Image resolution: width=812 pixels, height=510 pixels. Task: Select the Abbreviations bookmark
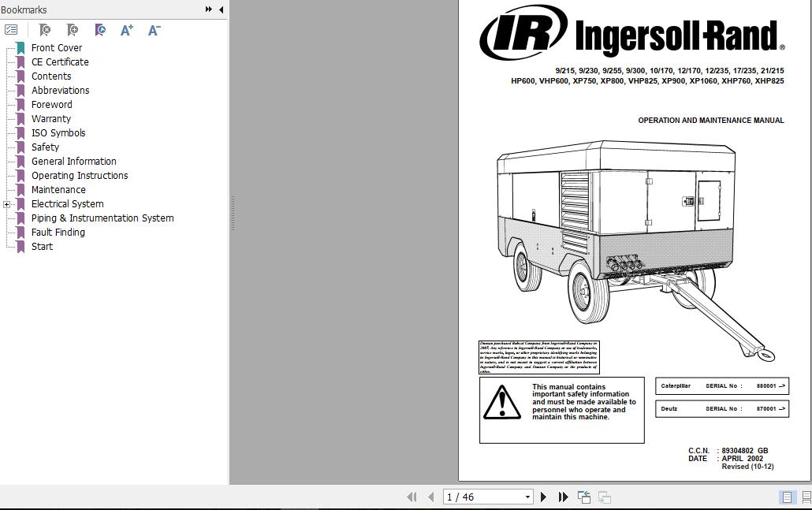60,90
